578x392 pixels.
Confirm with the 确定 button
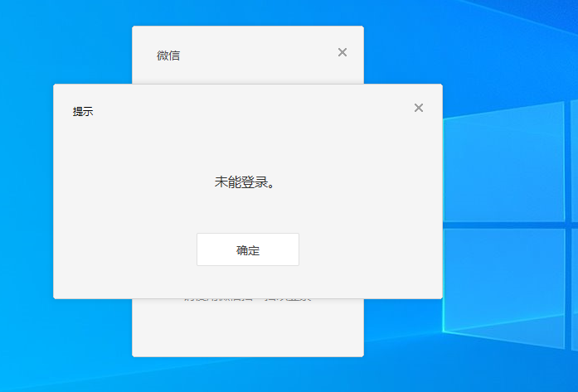[x=248, y=249]
